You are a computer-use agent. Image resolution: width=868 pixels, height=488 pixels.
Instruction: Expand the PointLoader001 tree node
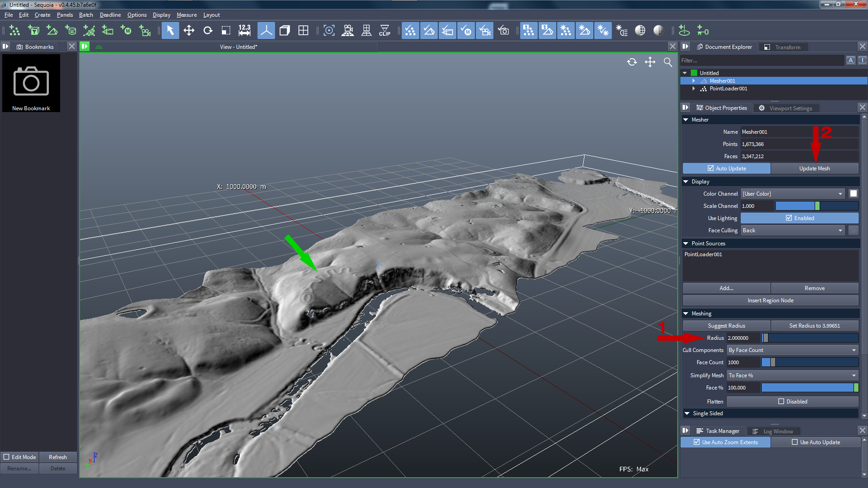tap(693, 89)
